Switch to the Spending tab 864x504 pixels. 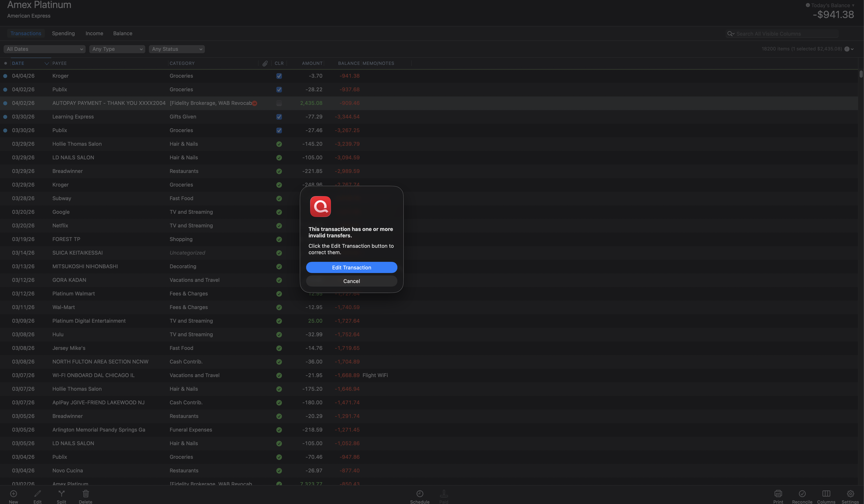[x=63, y=33]
